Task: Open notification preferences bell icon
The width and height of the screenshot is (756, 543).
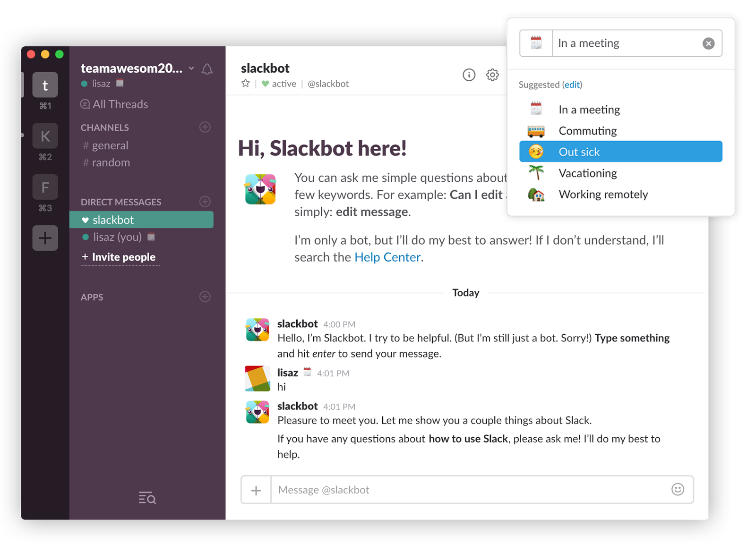Action: point(207,69)
